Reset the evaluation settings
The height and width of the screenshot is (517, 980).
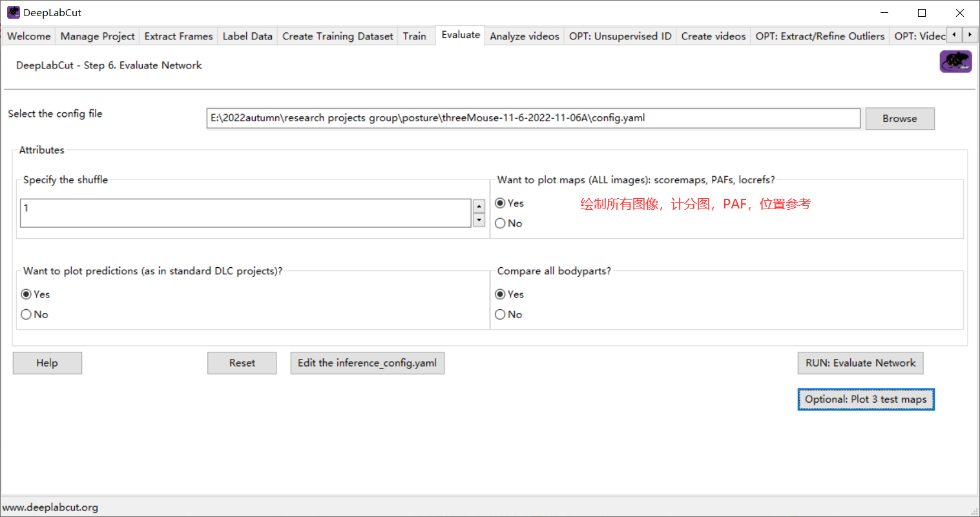click(242, 363)
